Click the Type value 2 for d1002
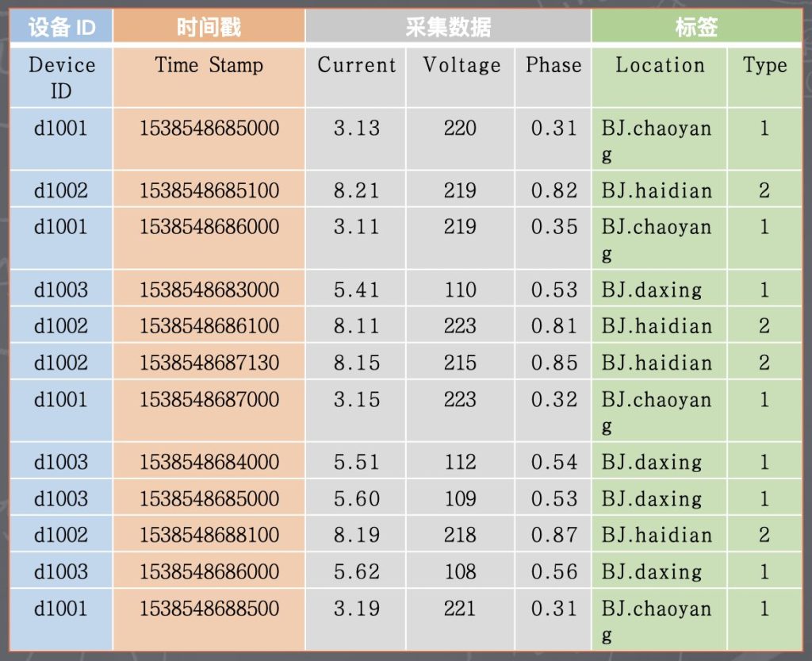This screenshot has height=661, width=812. coord(763,190)
